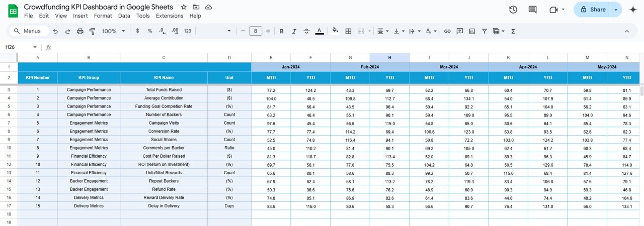This screenshot has height=226, width=644.
Task: Open the Vertical align dropdown
Action: (x=399, y=31)
